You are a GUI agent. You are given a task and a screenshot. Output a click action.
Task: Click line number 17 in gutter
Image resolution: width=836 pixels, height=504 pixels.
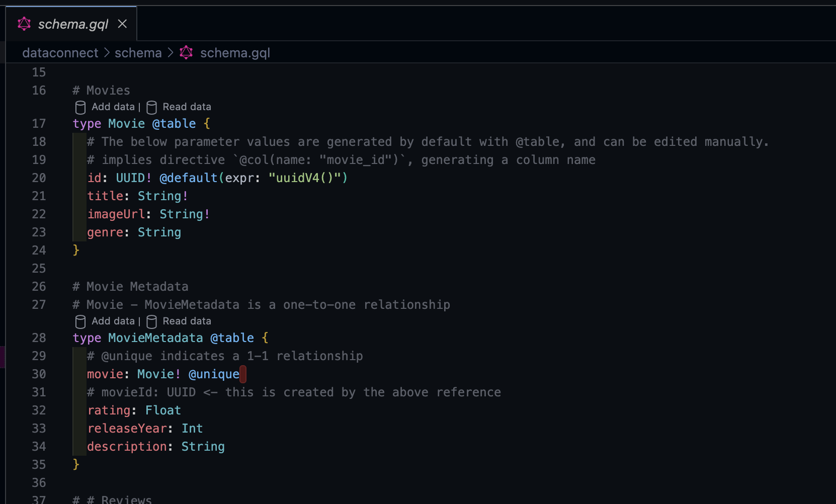(39, 124)
